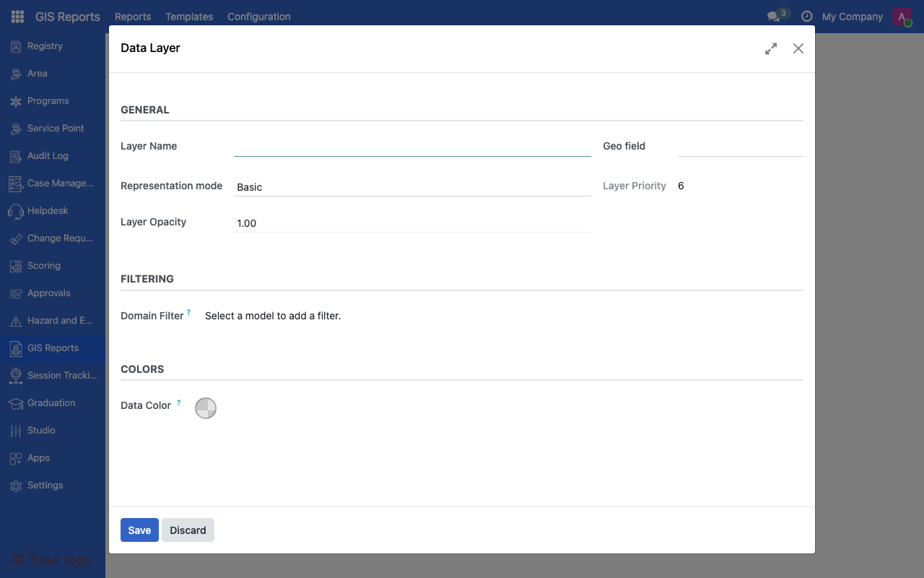Open the conversations chat bubble icon
The width and height of the screenshot is (924, 578).
tap(773, 17)
